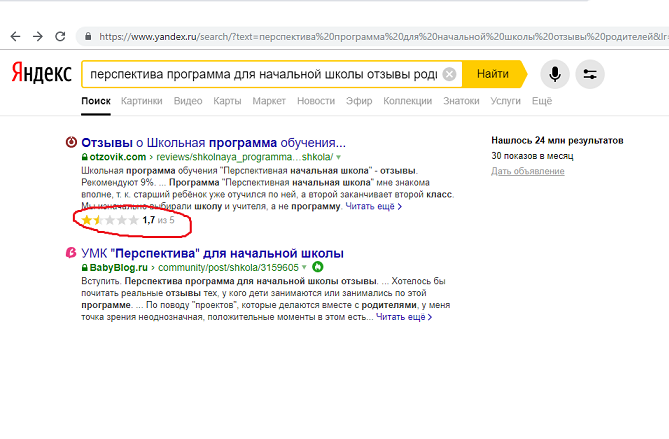Go back with the browser back arrow
Image resolution: width=669 pixels, height=439 pixels.
click(x=15, y=37)
